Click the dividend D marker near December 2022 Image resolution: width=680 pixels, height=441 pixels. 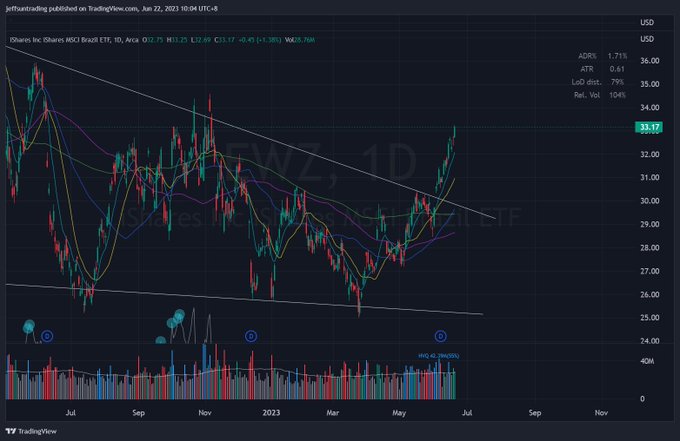tap(251, 336)
